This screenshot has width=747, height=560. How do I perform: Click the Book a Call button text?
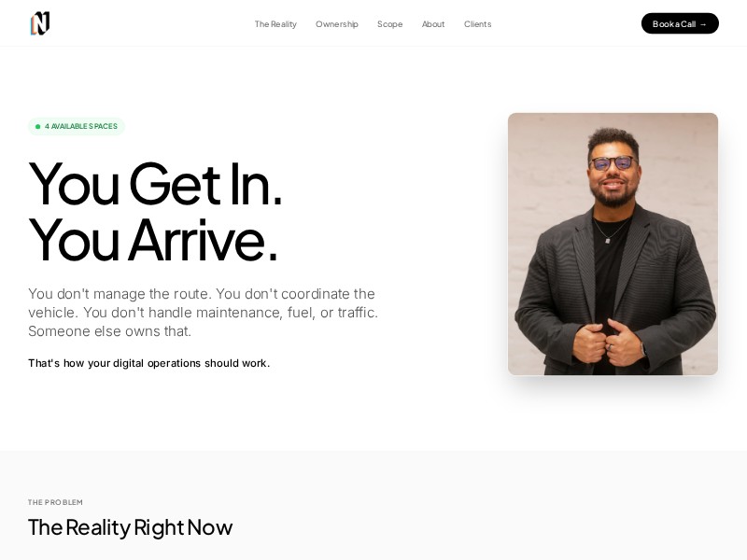[673, 24]
